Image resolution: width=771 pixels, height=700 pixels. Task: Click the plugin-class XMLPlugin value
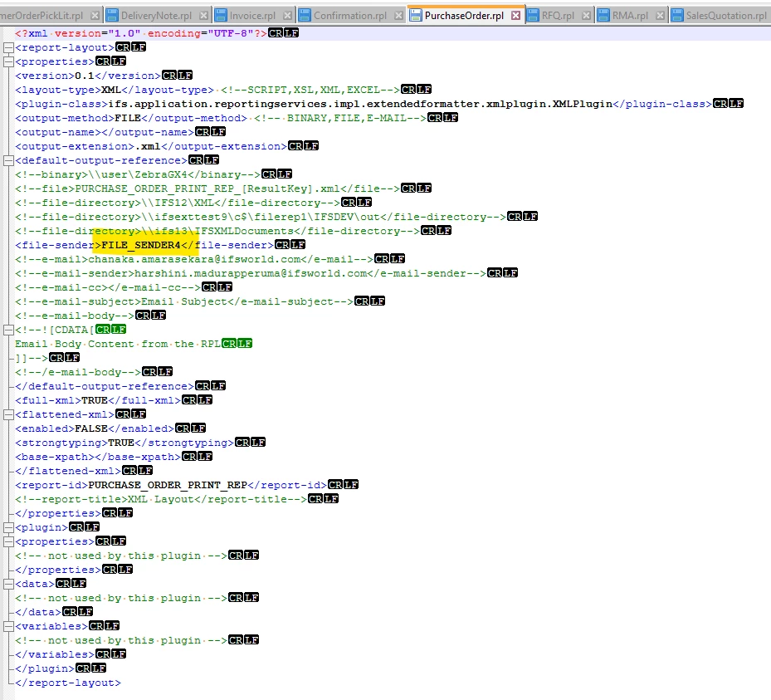(x=360, y=105)
